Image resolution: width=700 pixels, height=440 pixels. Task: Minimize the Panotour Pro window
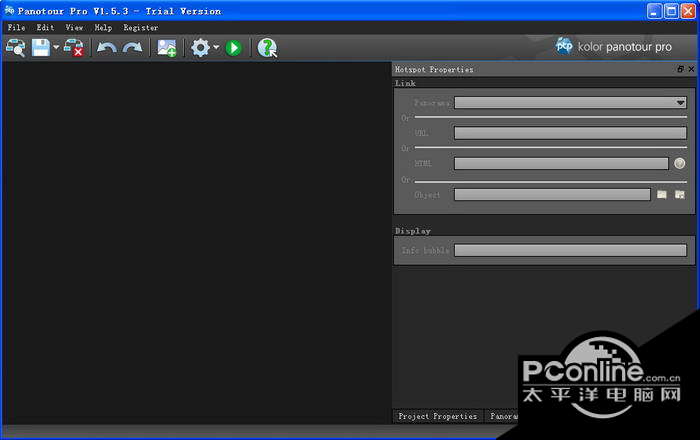(x=654, y=11)
